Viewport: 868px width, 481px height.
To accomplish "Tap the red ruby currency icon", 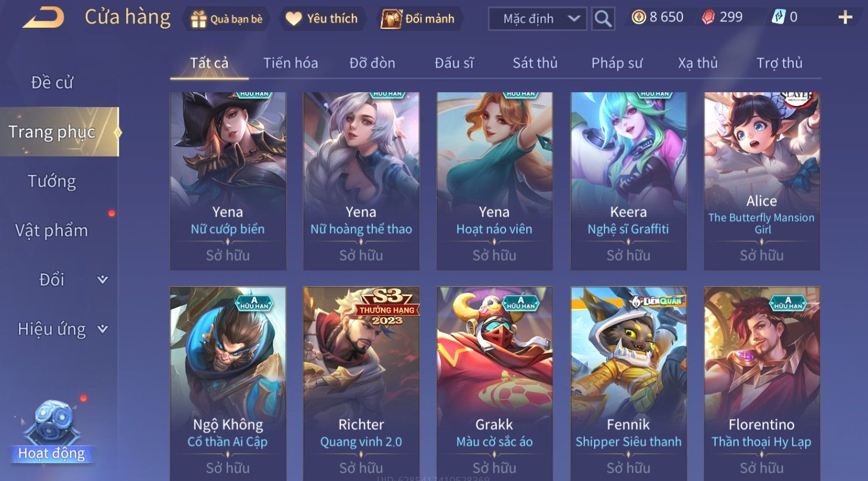I will tap(708, 17).
